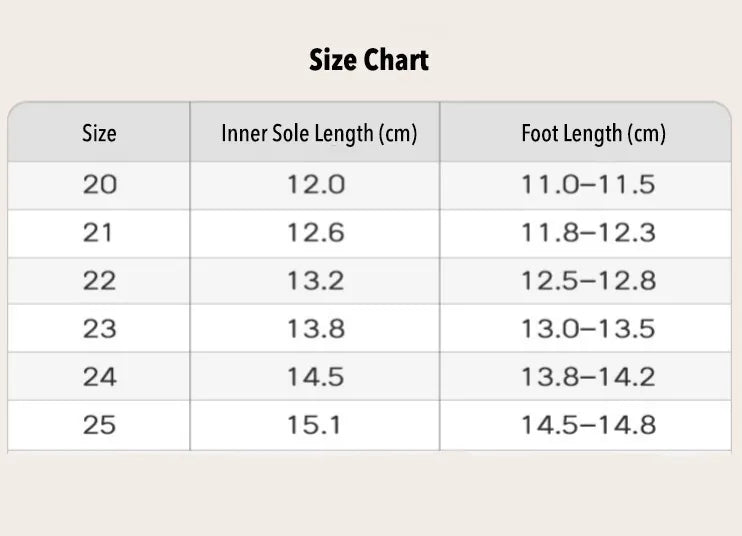Click the size 22 cell

(99, 281)
